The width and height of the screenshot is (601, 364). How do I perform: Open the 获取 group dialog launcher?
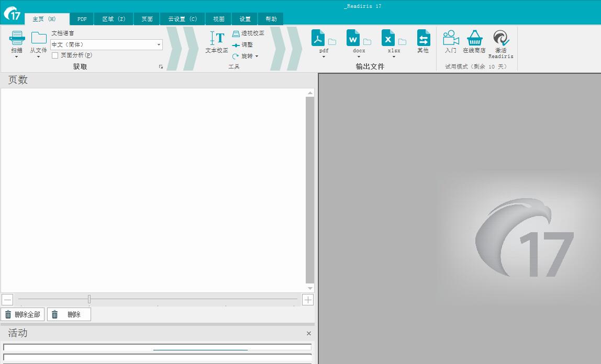pos(161,67)
